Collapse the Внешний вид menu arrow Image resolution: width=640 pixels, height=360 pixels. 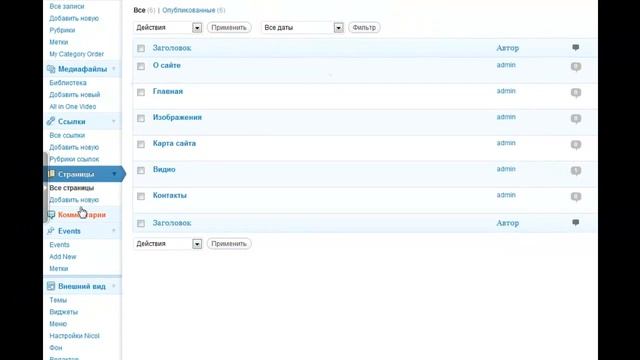point(114,286)
